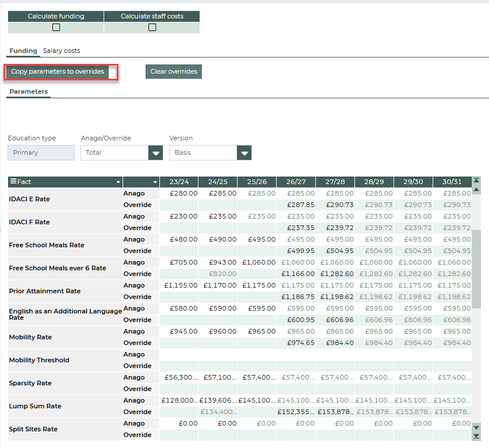Click the hamburger menu icon beside Fact
Viewport: 489px width, 448px height.
[x=13, y=182]
